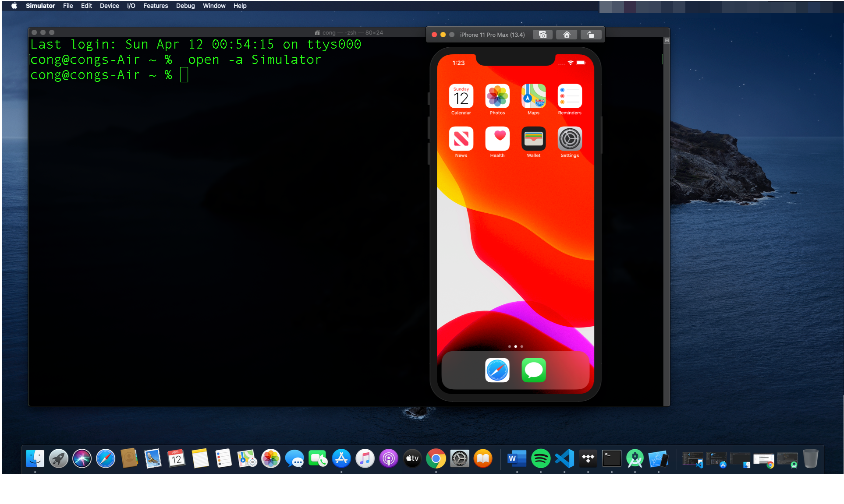844x504 pixels.
Task: Click the Terminal window title 'cong — -zsh — 80×24'
Action: 352,33
